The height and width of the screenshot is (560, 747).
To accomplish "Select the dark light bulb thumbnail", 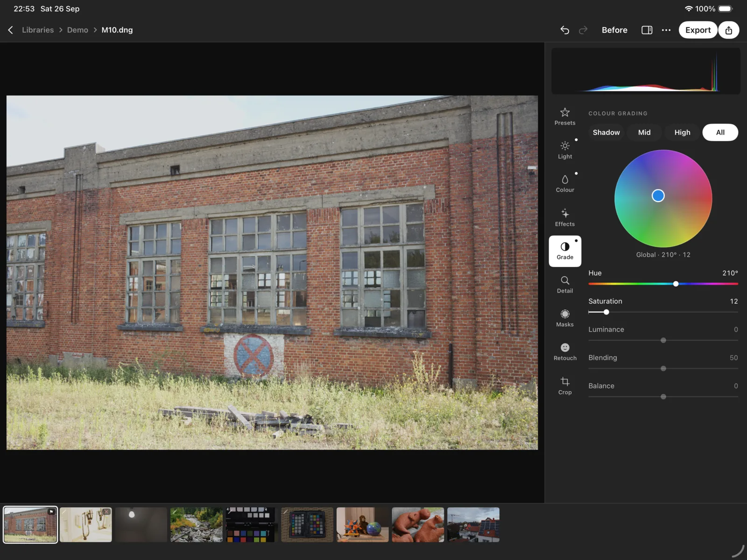I will point(141,525).
